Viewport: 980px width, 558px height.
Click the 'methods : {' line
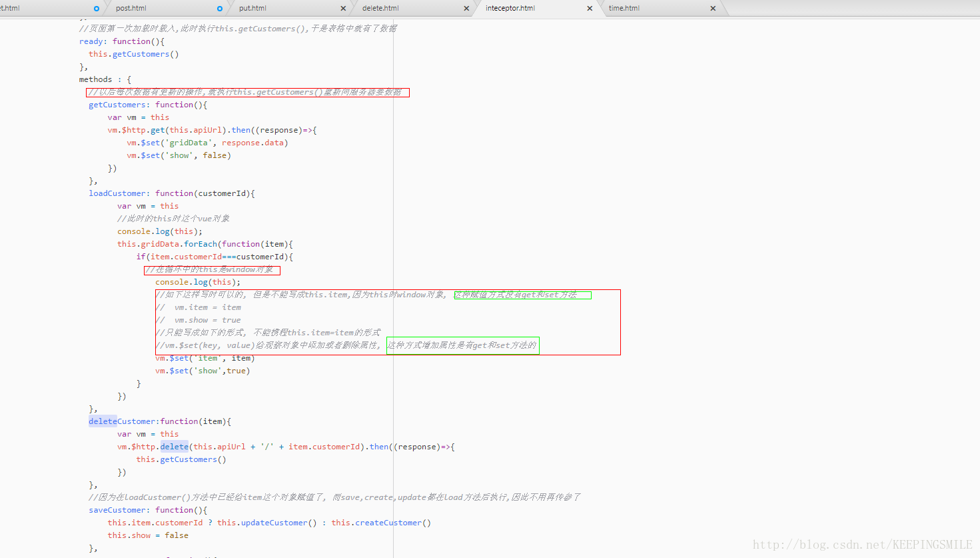105,79
